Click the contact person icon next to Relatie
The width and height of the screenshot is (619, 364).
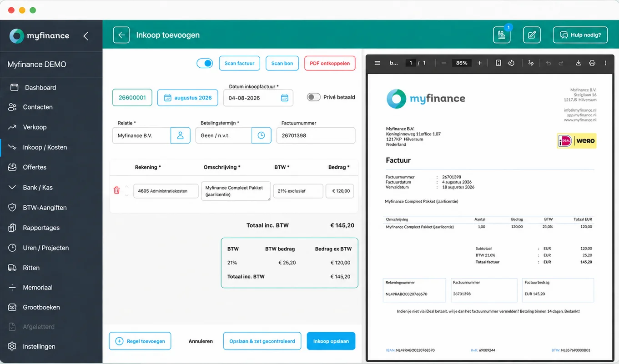click(x=181, y=135)
